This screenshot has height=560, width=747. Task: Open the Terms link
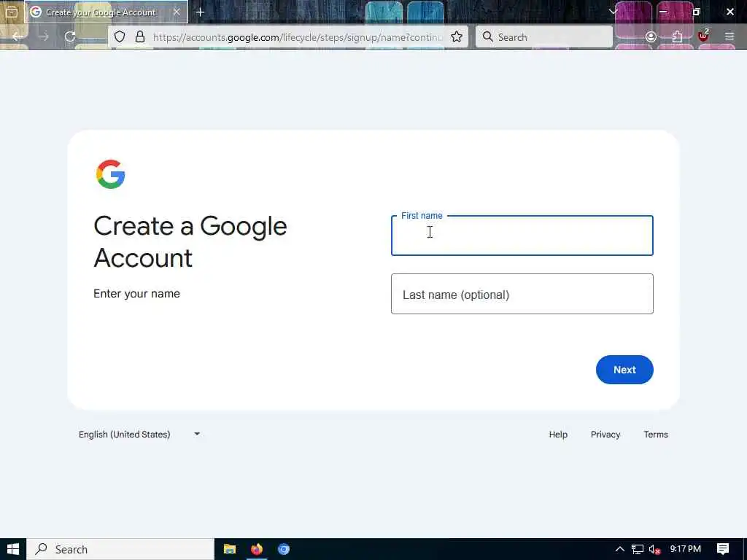(x=656, y=435)
